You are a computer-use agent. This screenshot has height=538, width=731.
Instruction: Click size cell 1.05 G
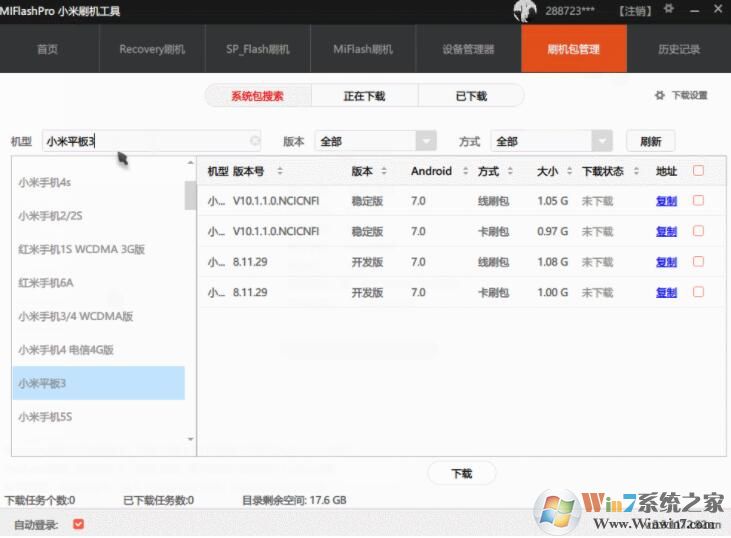pyautogui.click(x=552, y=201)
